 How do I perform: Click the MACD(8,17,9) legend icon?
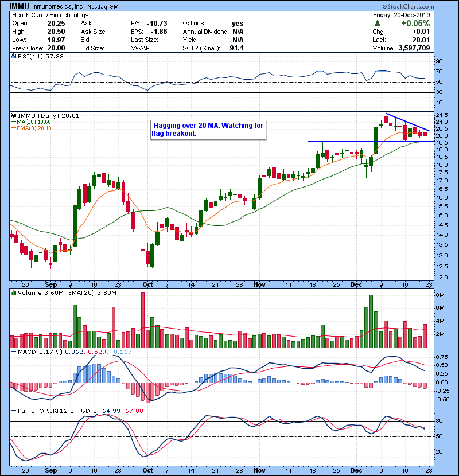coord(13,350)
